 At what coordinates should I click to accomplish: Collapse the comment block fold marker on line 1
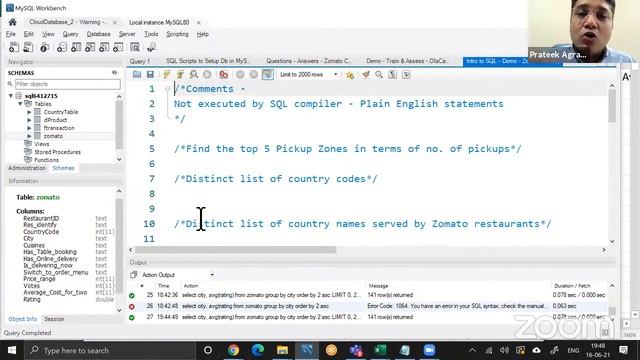coord(167,89)
